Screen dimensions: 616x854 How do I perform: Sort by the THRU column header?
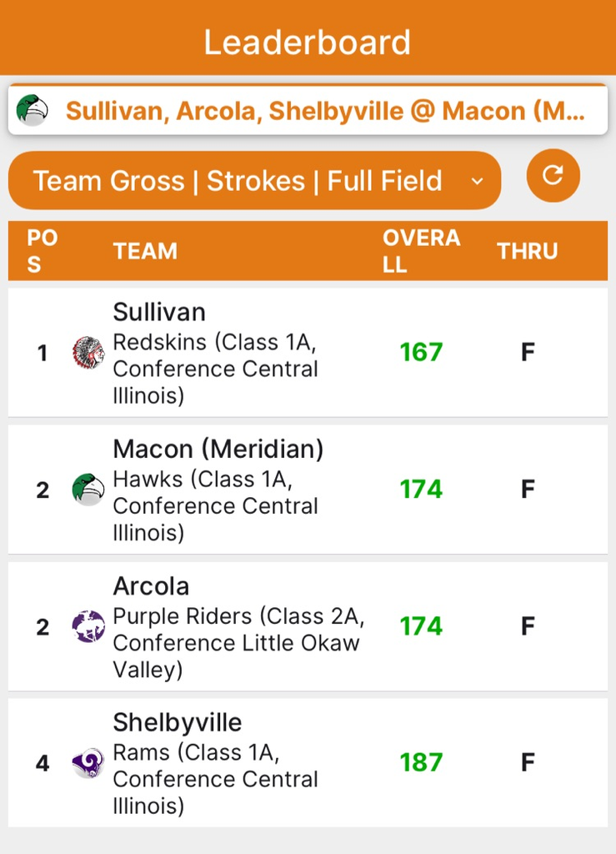click(528, 251)
